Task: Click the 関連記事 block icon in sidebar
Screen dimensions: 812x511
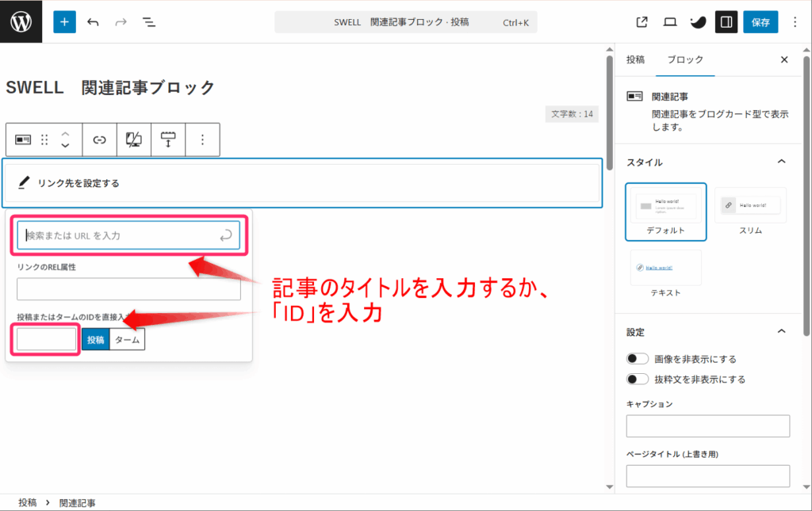Action: click(x=634, y=96)
